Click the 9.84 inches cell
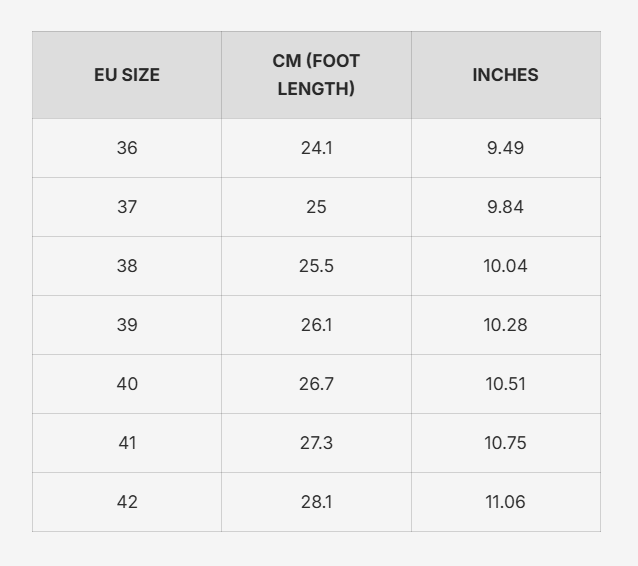This screenshot has height=566, width=638. click(505, 207)
